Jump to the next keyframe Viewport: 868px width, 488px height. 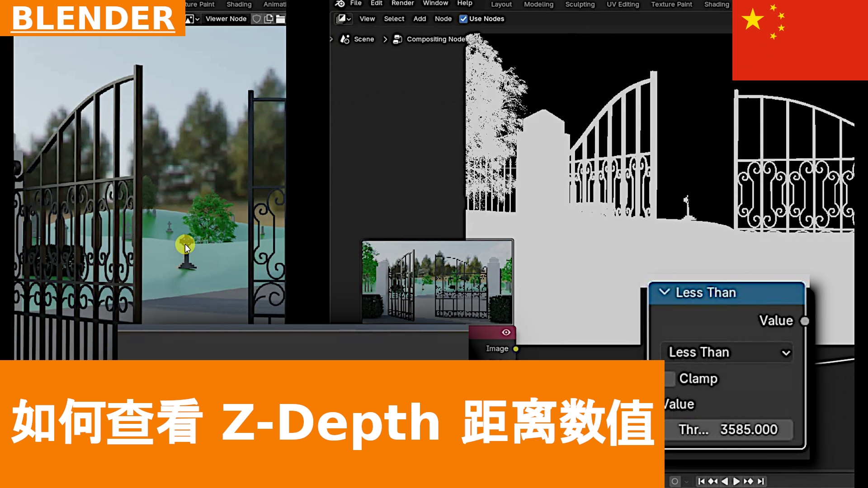748,481
